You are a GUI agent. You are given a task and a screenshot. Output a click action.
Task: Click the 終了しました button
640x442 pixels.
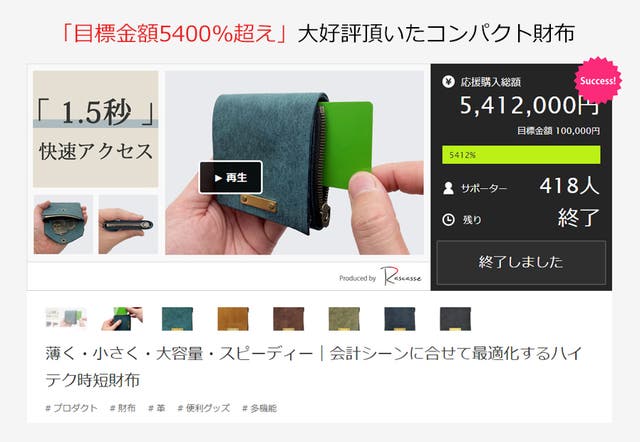point(521,262)
